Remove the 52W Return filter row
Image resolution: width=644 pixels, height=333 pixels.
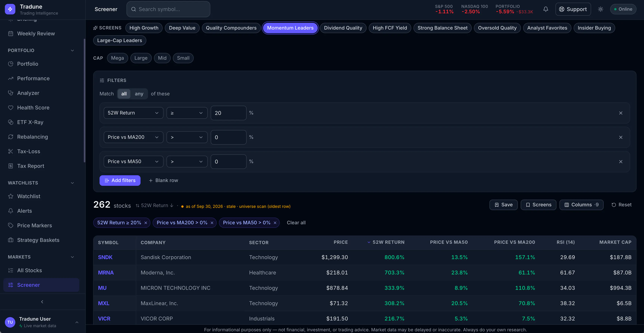pos(620,113)
